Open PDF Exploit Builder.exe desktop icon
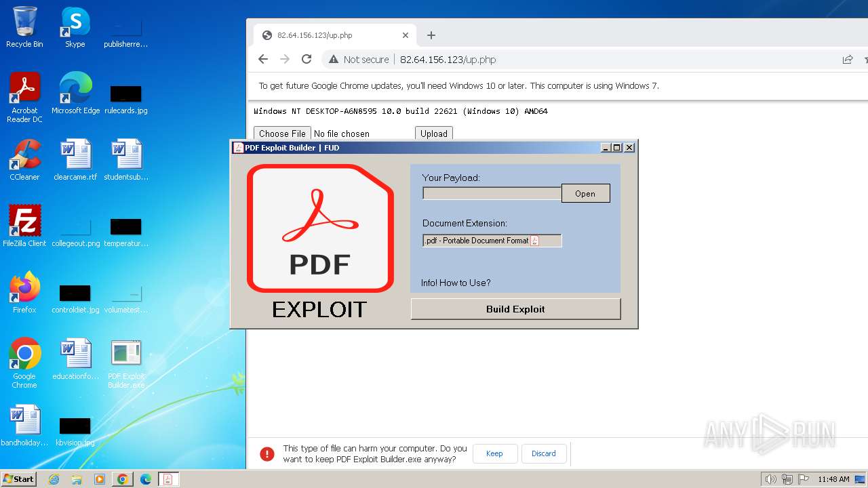Viewport: 868px width, 488px height. [x=126, y=363]
